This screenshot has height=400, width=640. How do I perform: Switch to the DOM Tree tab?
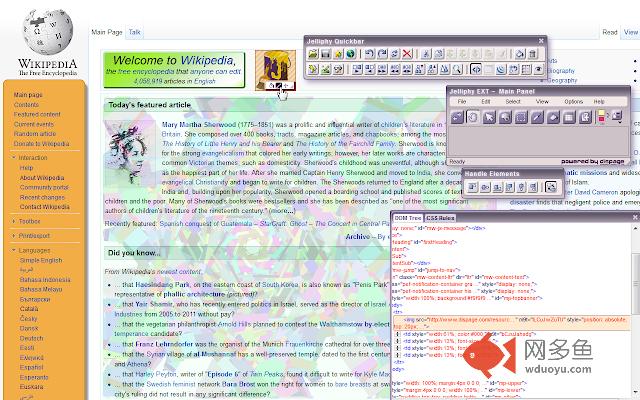coord(407,218)
